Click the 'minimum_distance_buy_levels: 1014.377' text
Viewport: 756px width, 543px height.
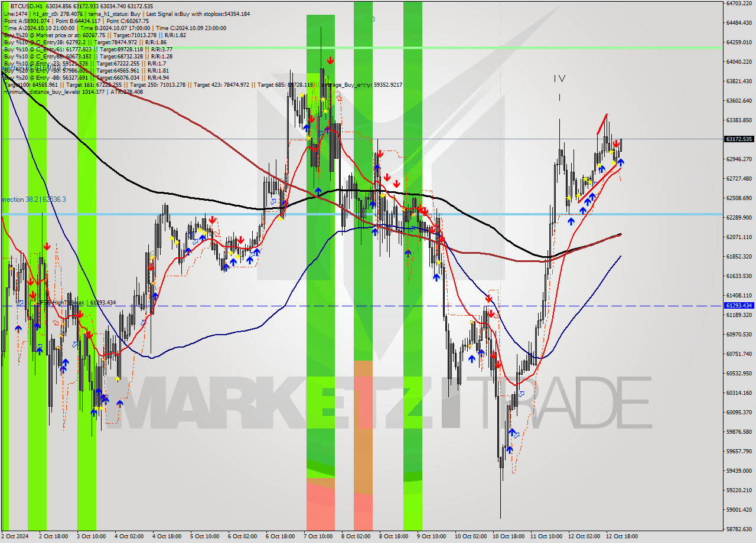pos(54,91)
